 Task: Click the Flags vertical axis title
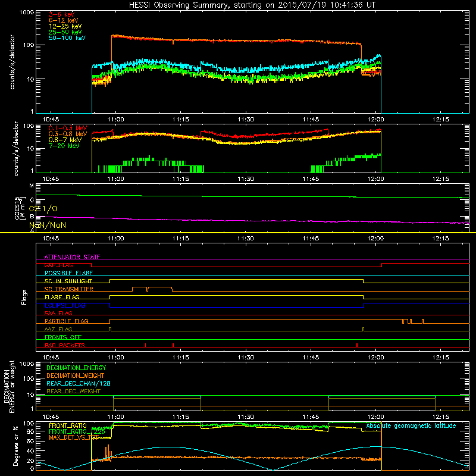coord(24,297)
